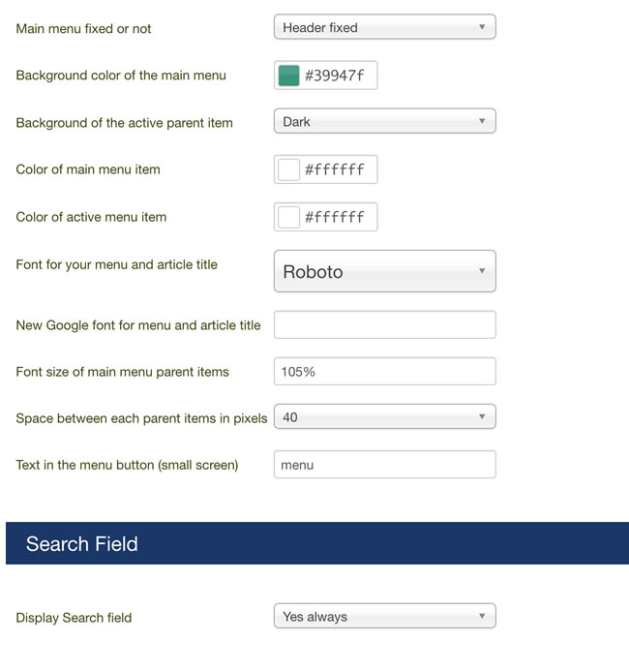Screen dimensions: 629x672
Task: Click the Search Field section header
Action: click(317, 543)
